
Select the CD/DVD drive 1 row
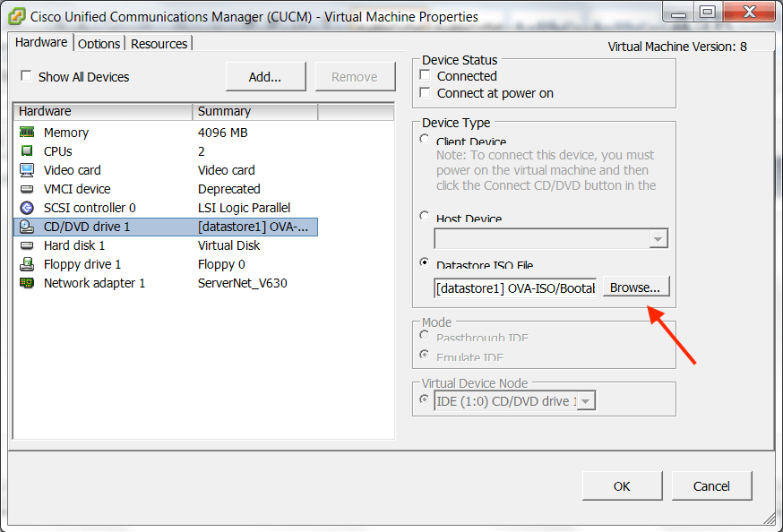[x=166, y=227]
